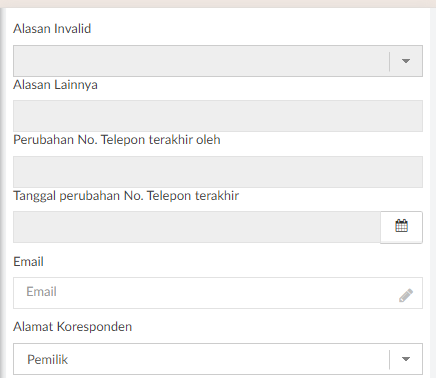The height and width of the screenshot is (378, 436).
Task: Click the Tanggal perubahan No. Telepon date field
Action: [197, 227]
